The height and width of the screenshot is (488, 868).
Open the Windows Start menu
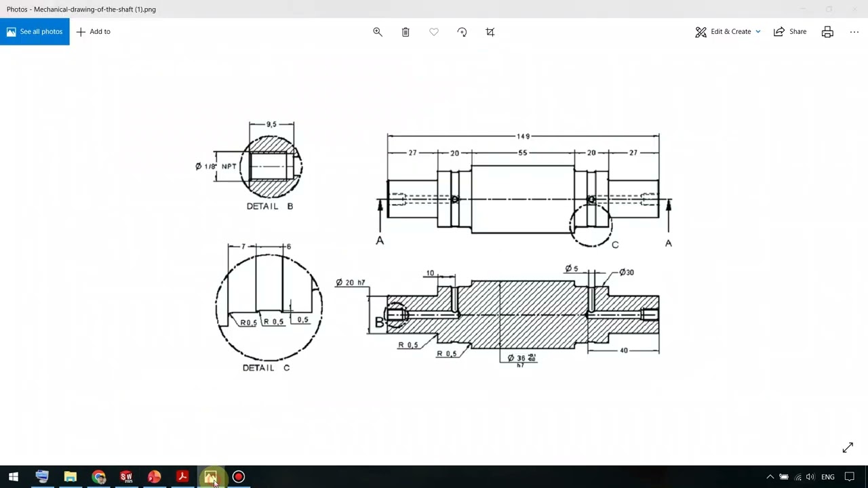14,477
